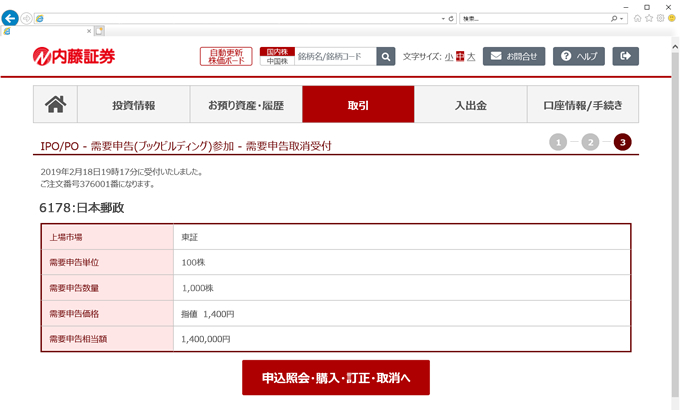Image resolution: width=680 pixels, height=410 pixels.
Task: Click the stock search magnifier button
Action: click(x=386, y=56)
